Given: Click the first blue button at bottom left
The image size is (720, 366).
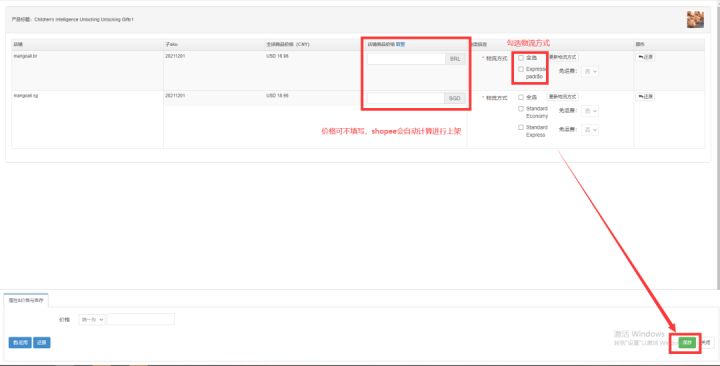Looking at the screenshot, I should 20,343.
